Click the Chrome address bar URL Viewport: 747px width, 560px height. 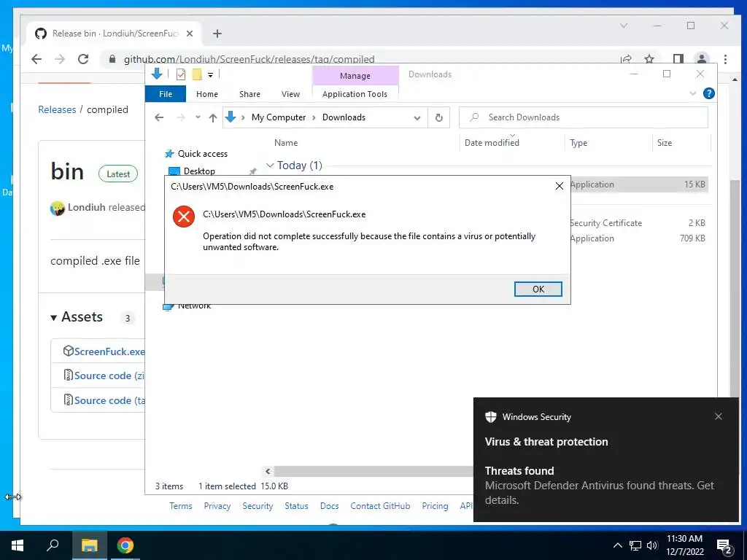click(249, 59)
